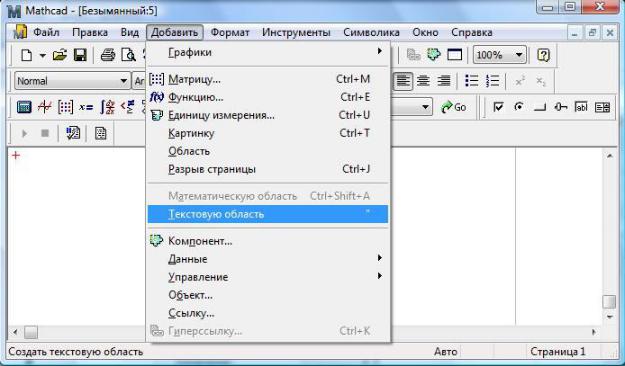Open print preview with the magnifier page icon
This screenshot has width=625, height=366.
[x=128, y=55]
